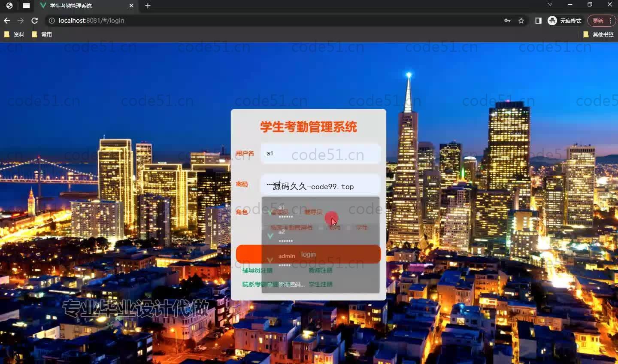Image resolution: width=618 pixels, height=364 pixels.
Task: Select the 辅导员 role radio button
Action: point(310,212)
